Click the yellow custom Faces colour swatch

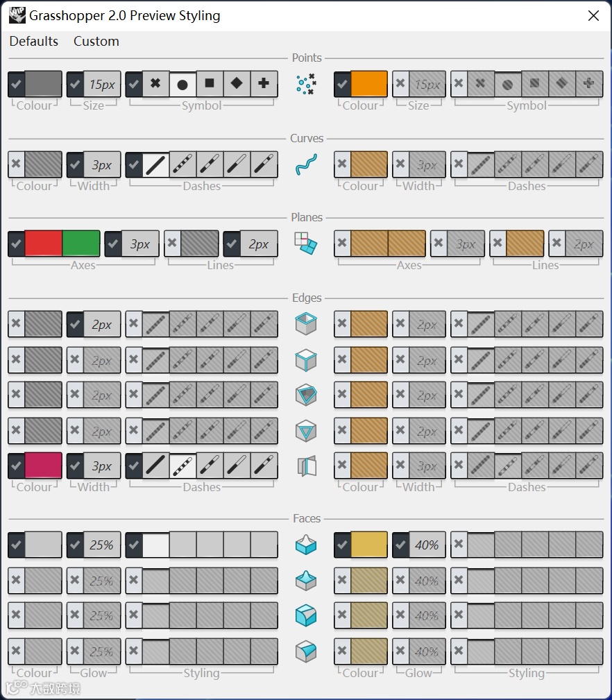click(x=369, y=545)
